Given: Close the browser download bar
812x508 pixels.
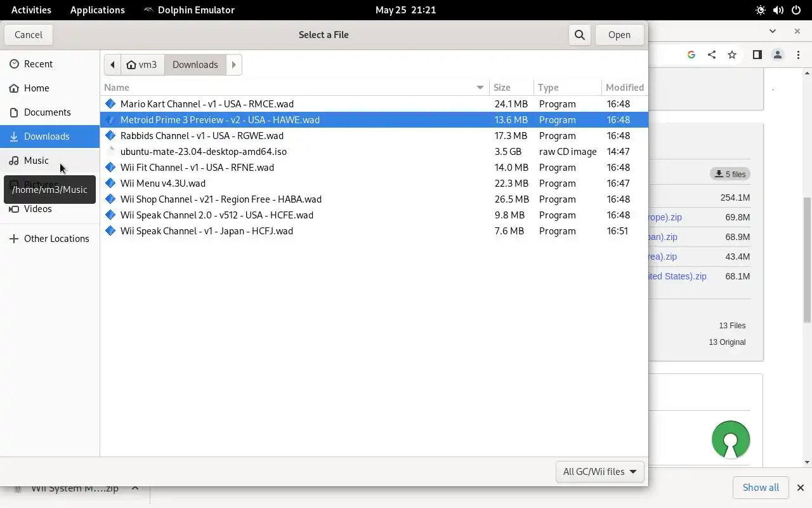Looking at the screenshot, I should click(800, 488).
